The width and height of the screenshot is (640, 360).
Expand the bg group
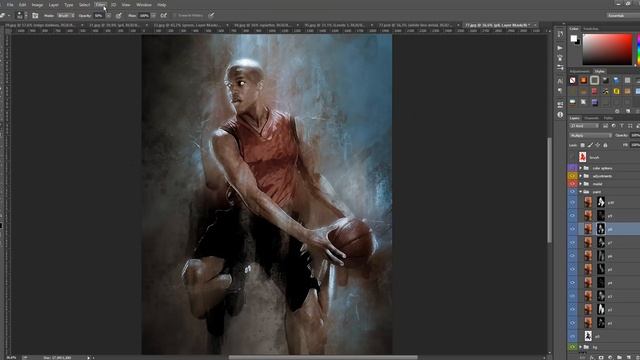[x=581, y=347]
